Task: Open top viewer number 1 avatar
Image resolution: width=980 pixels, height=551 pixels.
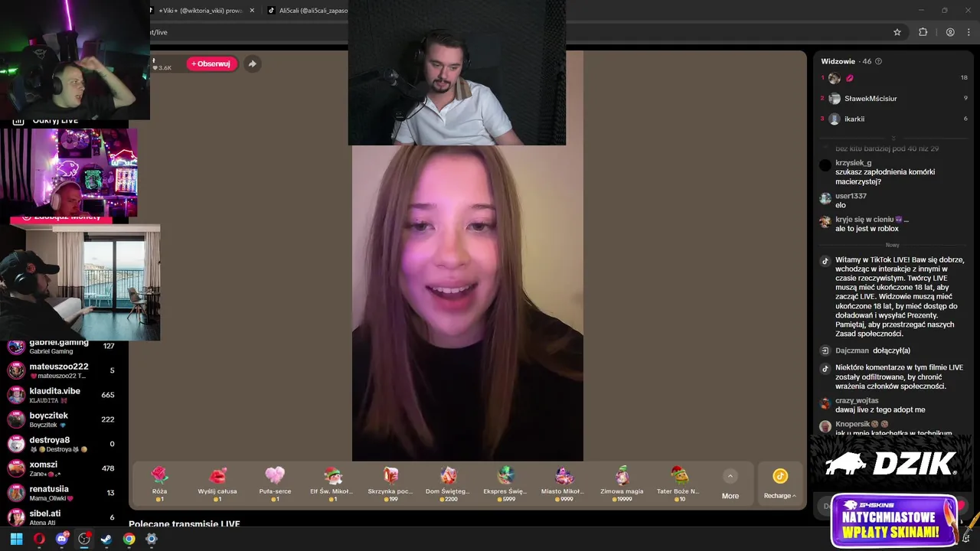Action: click(x=835, y=78)
